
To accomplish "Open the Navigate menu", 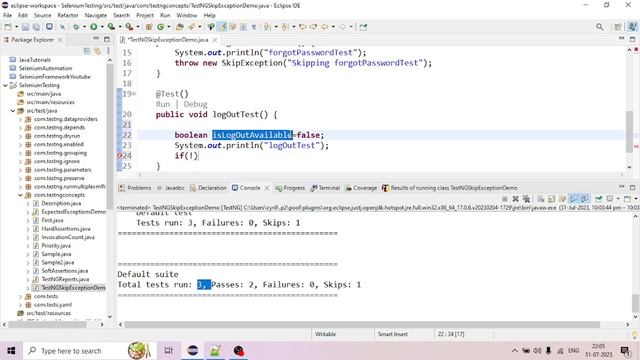I will click(x=96, y=15).
